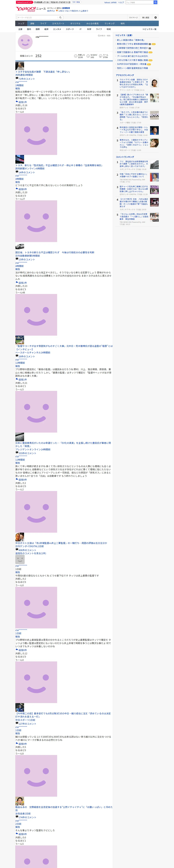This screenshot has height=868, width=174.
Task: Select the エキスパート tab
Action: (x=58, y=24)
